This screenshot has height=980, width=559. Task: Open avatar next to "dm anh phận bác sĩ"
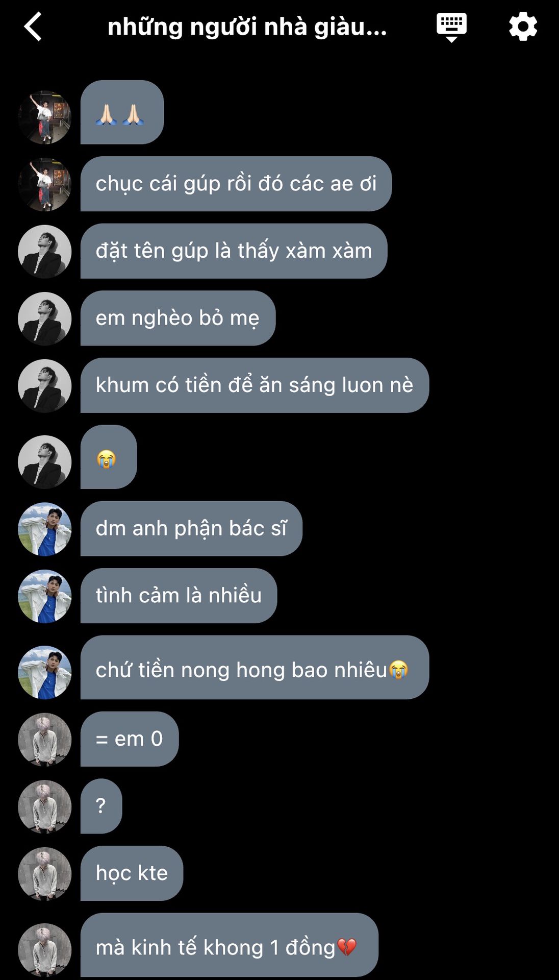point(45,529)
